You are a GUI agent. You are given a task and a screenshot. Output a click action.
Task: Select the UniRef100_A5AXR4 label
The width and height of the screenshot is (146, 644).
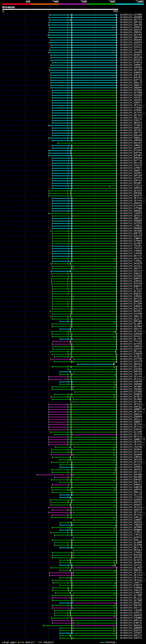coord(131,40)
